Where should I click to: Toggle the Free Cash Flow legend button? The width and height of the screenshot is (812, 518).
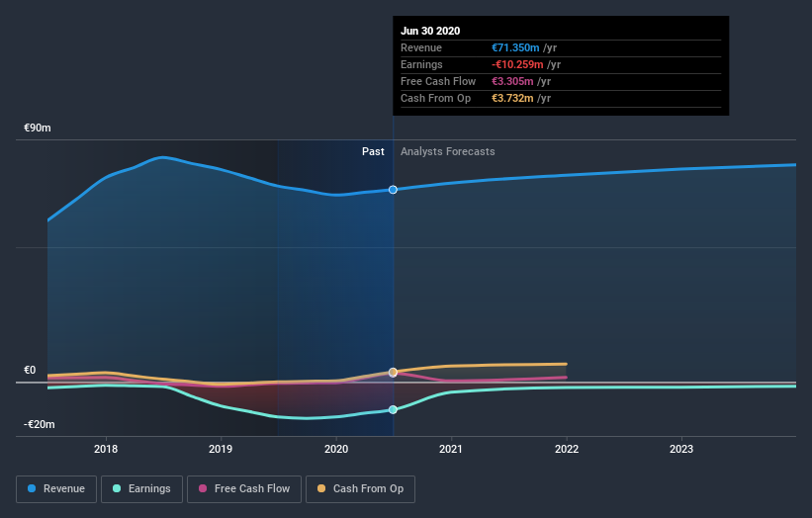244,489
